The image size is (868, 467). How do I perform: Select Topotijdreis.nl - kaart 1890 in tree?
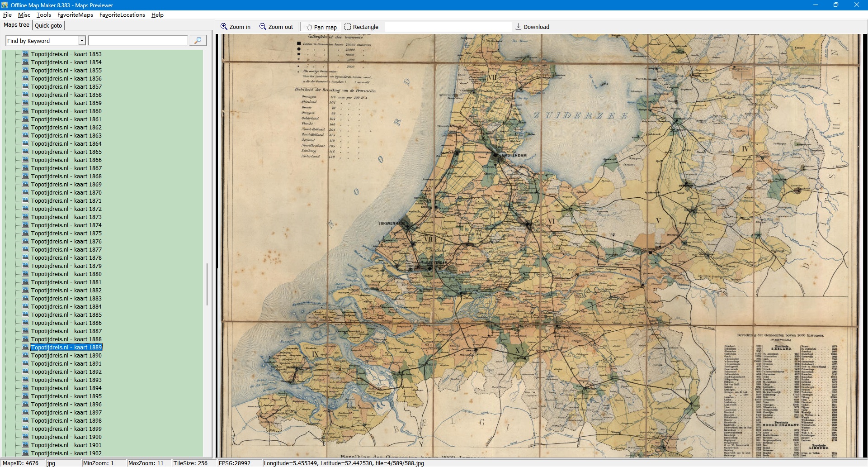pos(66,355)
